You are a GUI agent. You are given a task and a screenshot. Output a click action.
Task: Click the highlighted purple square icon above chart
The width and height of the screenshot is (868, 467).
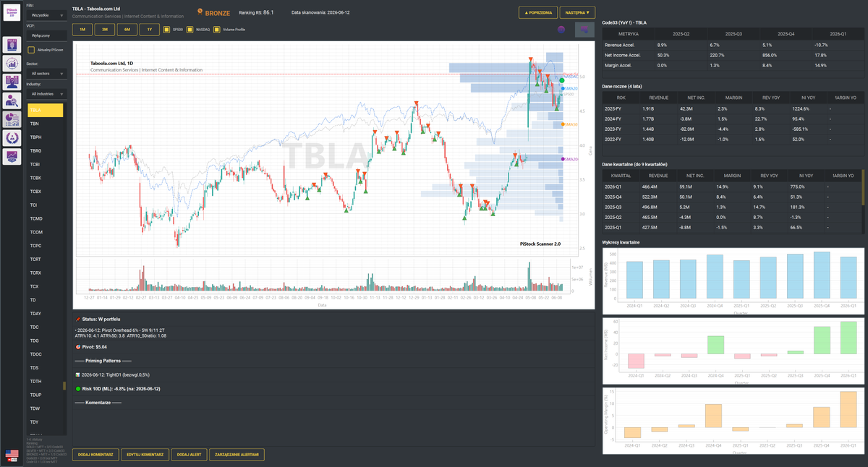coord(584,30)
